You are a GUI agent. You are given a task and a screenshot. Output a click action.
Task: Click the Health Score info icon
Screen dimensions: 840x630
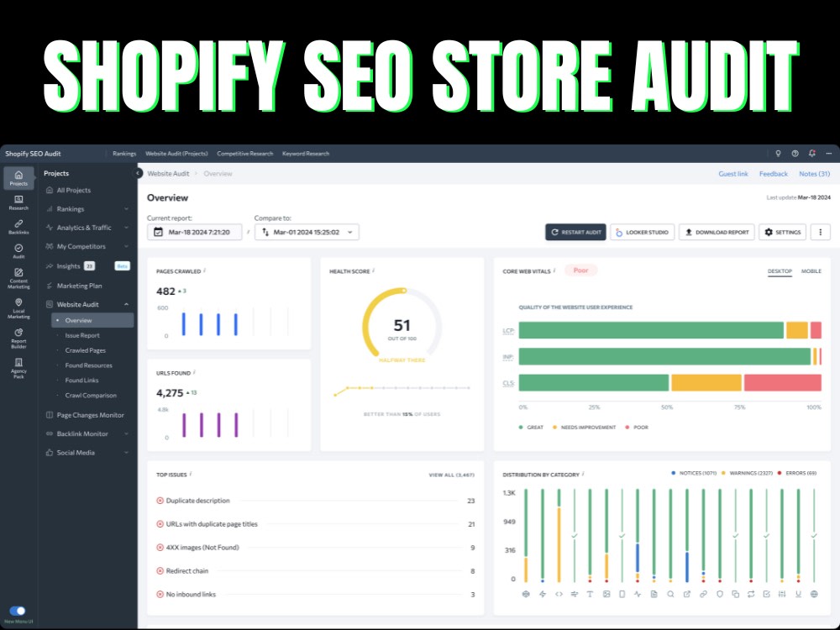coord(374,270)
